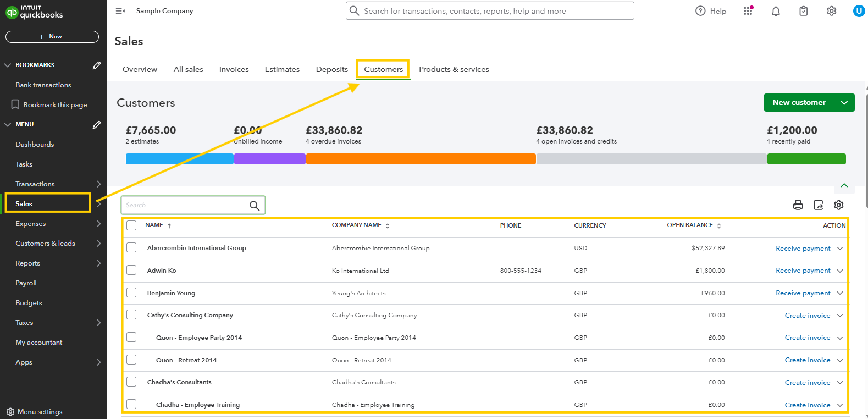This screenshot has width=868, height=419.
Task: Receive payment from Adwin Ko
Action: (x=803, y=271)
